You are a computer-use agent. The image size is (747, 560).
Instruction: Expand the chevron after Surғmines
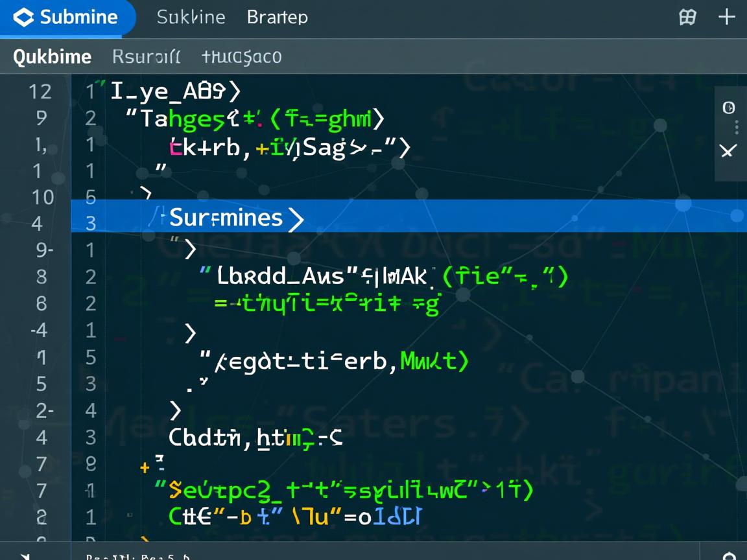[x=296, y=218]
